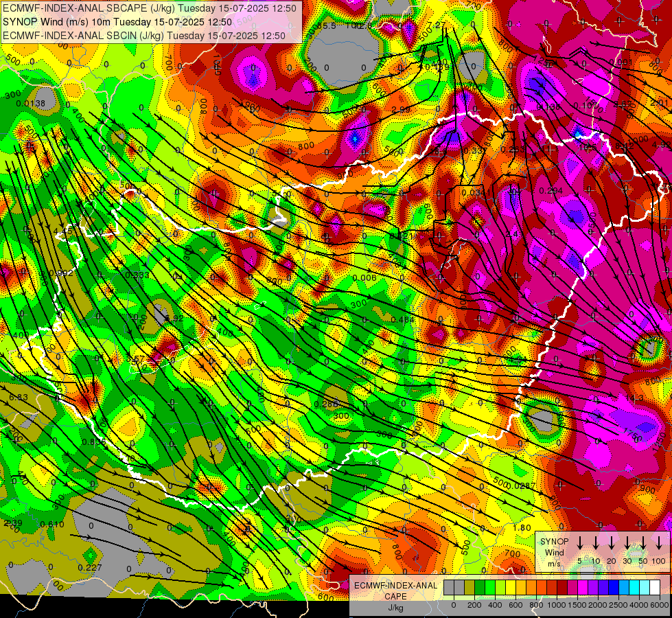672x618 pixels.
Task: Pick the dark green CAPE legend swatch
Action: [480, 587]
